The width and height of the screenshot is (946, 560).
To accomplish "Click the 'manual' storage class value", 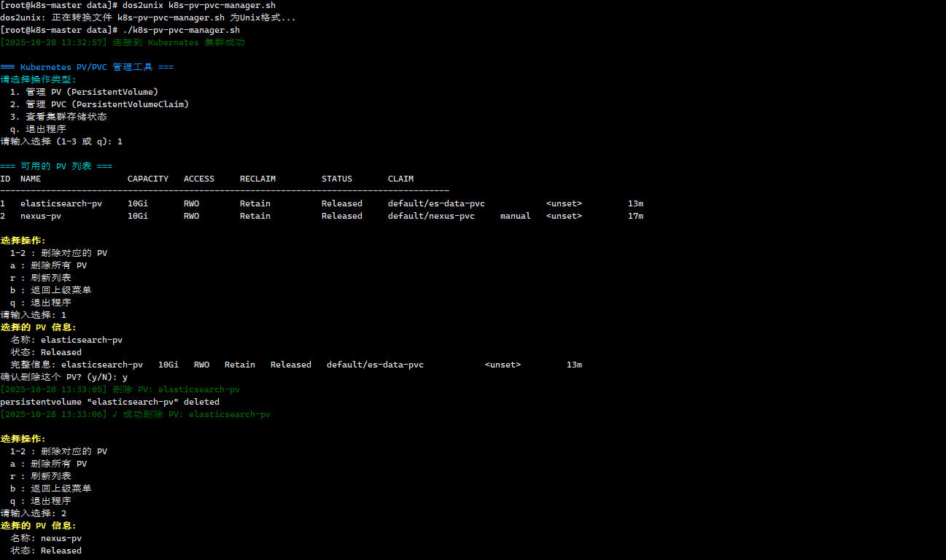I will click(516, 216).
